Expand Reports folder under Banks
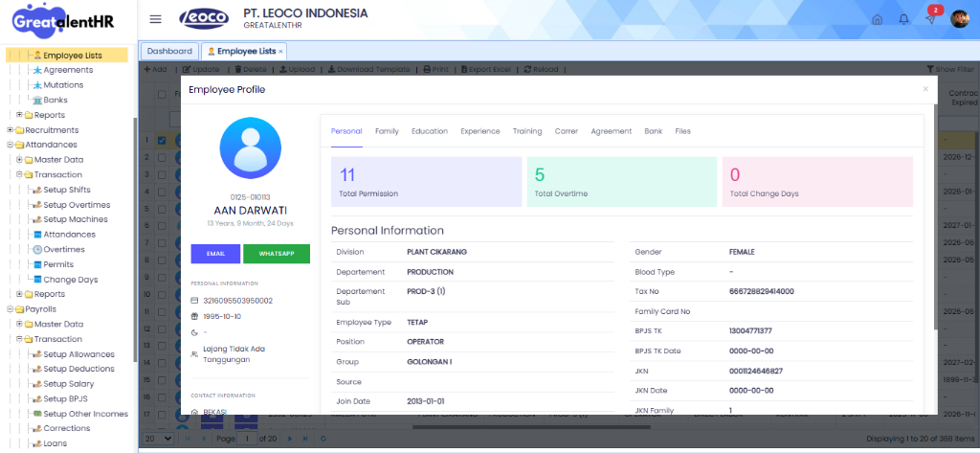Image resolution: width=980 pixels, height=453 pixels. click(x=19, y=115)
